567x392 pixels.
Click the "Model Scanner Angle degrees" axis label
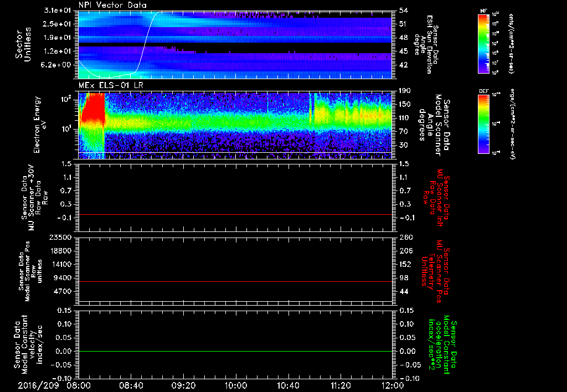(x=430, y=125)
